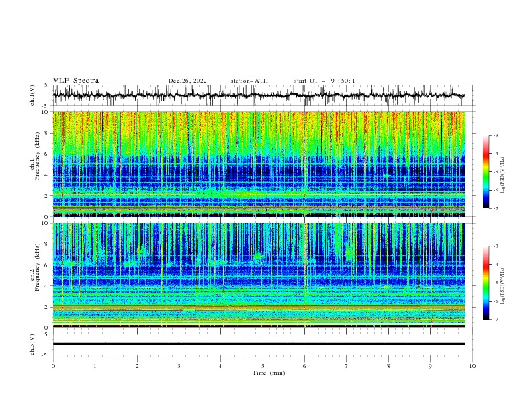Screen dimensions: 532x411
Task: Click the ch.1 waveform trace
Action: pyautogui.click(x=259, y=95)
